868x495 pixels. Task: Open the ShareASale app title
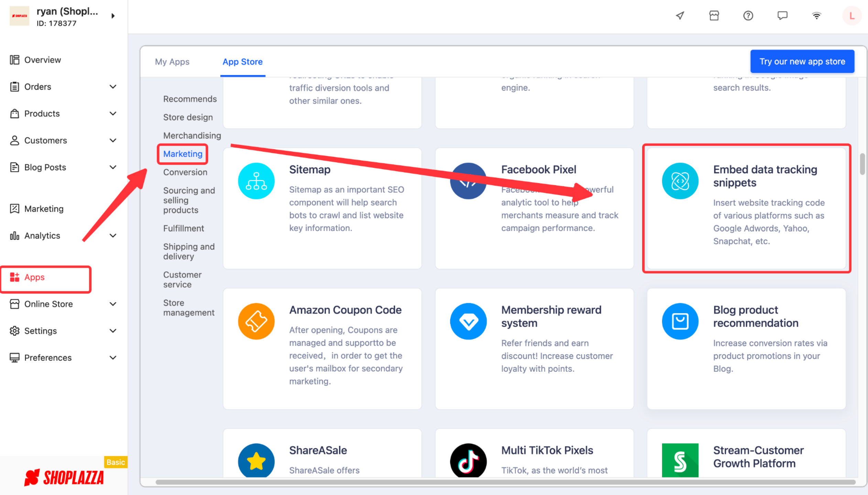click(318, 450)
